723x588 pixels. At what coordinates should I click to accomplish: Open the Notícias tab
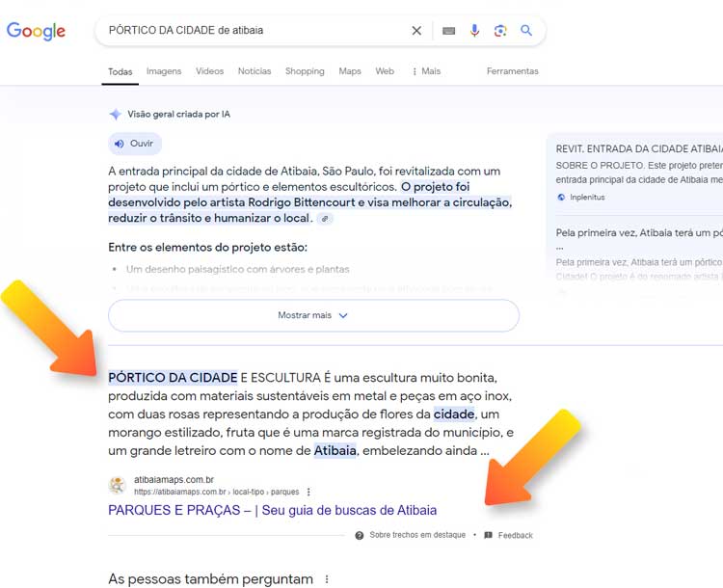click(254, 71)
